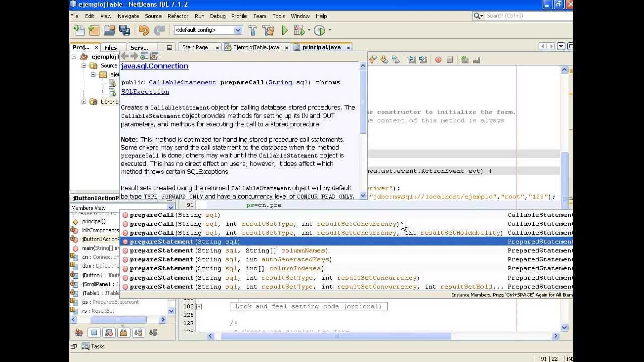Run the project with green play icon
Viewport: 644px width, 362px height.
284,30
